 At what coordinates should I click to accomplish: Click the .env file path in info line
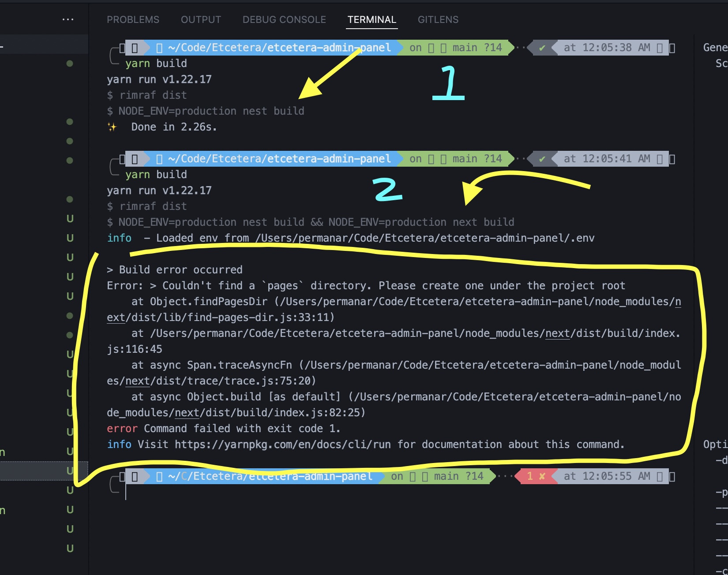(425, 238)
